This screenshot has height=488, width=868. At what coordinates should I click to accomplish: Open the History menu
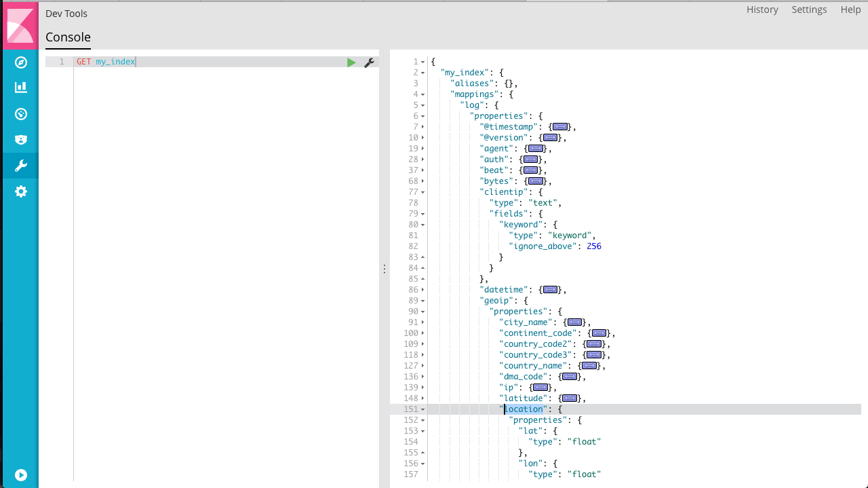[762, 10]
